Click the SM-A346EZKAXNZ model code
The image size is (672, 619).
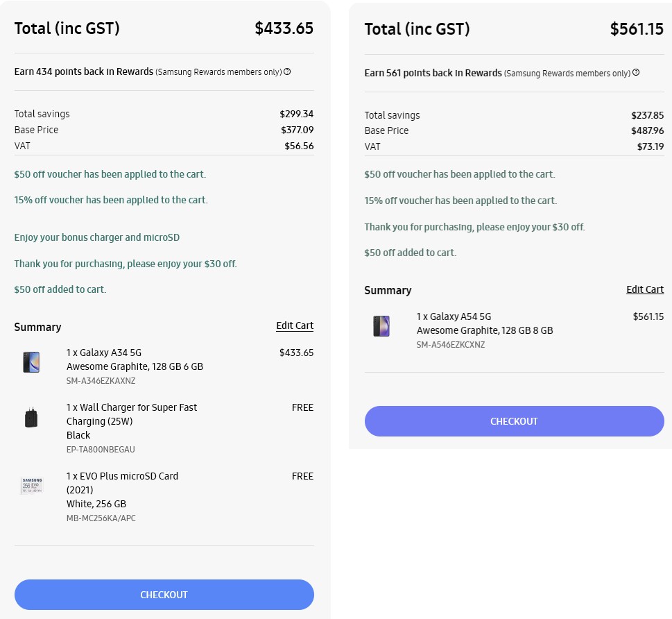(x=101, y=381)
